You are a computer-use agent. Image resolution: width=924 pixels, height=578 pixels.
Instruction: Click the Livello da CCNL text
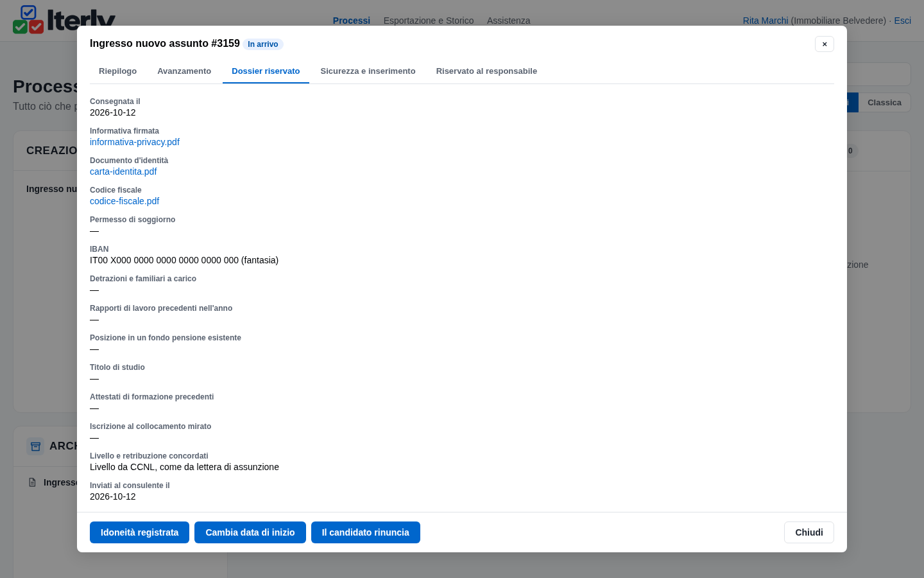pyautogui.click(x=184, y=467)
